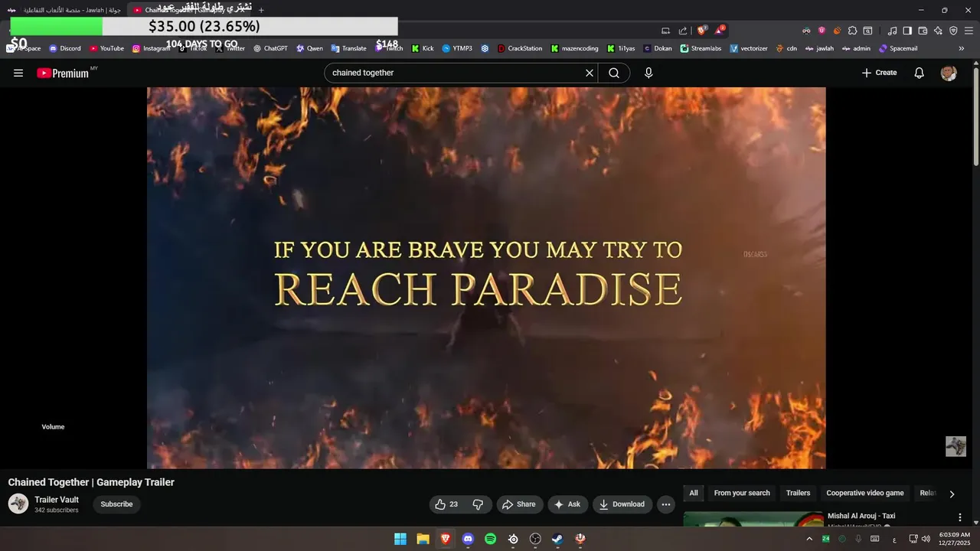Show hidden system tray icons chevron
Viewport: 980px width, 551px height.
(x=809, y=539)
